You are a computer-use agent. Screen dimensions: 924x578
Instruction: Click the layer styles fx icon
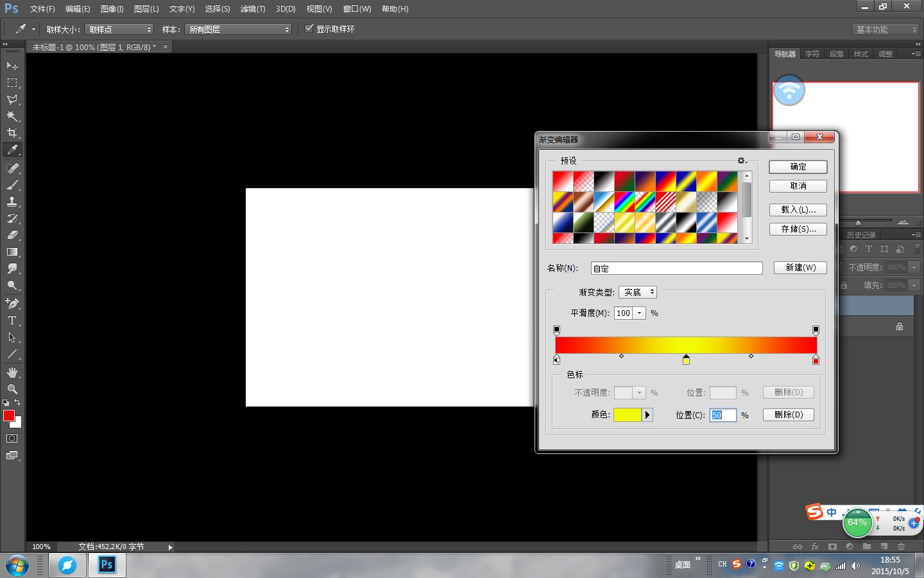(x=815, y=547)
